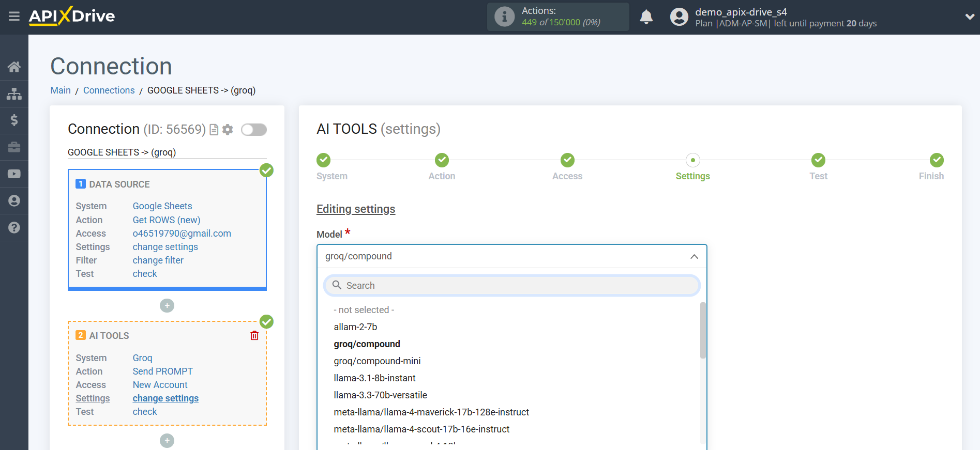980x450 pixels.
Task: Open the hamburger menu in the header
Action: point(14,17)
